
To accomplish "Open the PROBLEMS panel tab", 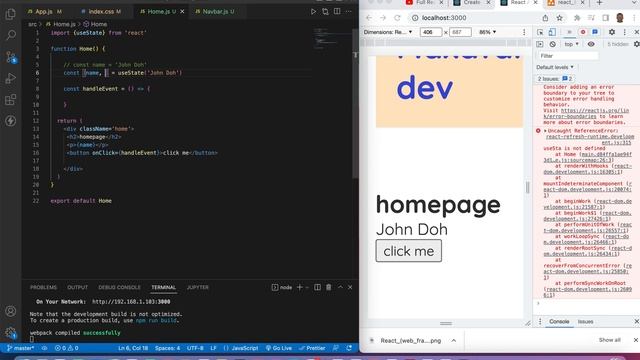I will coord(43,287).
